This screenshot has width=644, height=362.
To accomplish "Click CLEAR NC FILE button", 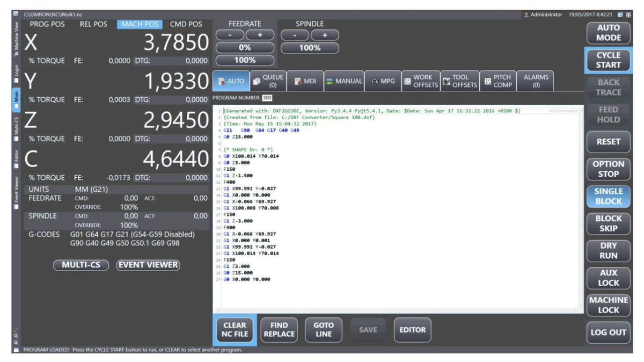I will (235, 330).
